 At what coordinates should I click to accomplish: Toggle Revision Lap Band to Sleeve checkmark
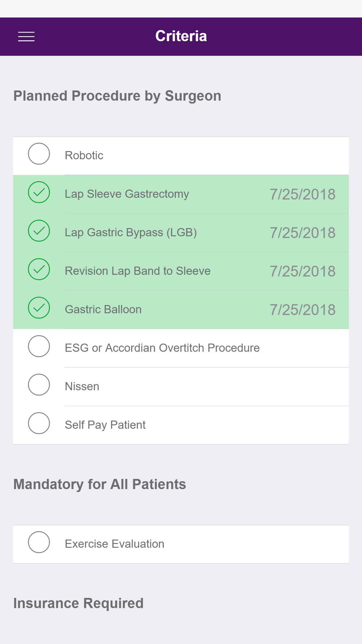[x=39, y=269]
